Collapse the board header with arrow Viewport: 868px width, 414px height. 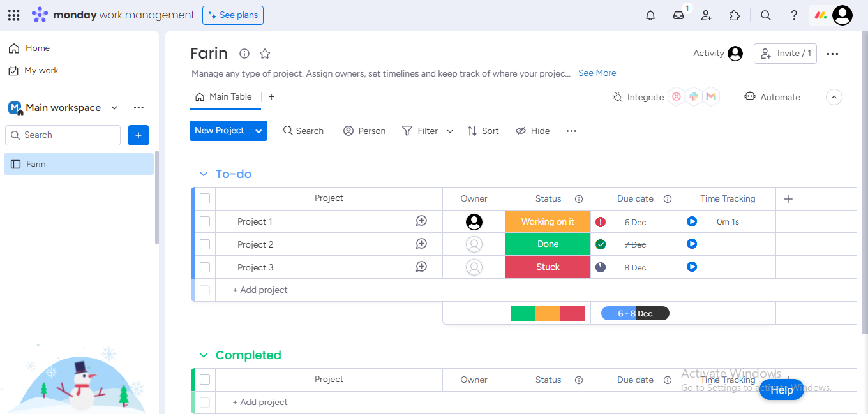834,97
